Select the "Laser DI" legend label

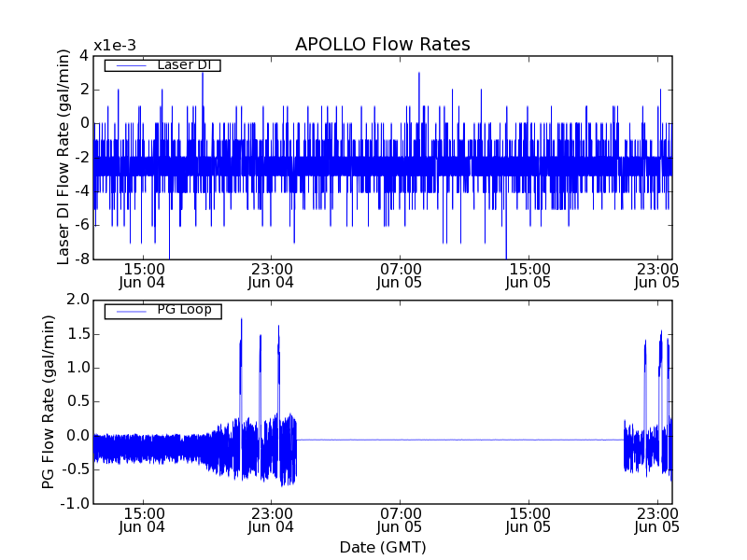click(183, 64)
